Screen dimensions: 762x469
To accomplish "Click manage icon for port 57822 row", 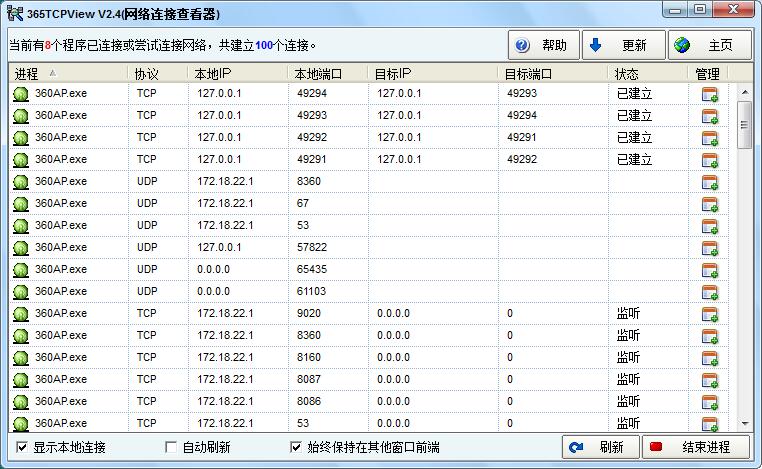I will tap(710, 248).
